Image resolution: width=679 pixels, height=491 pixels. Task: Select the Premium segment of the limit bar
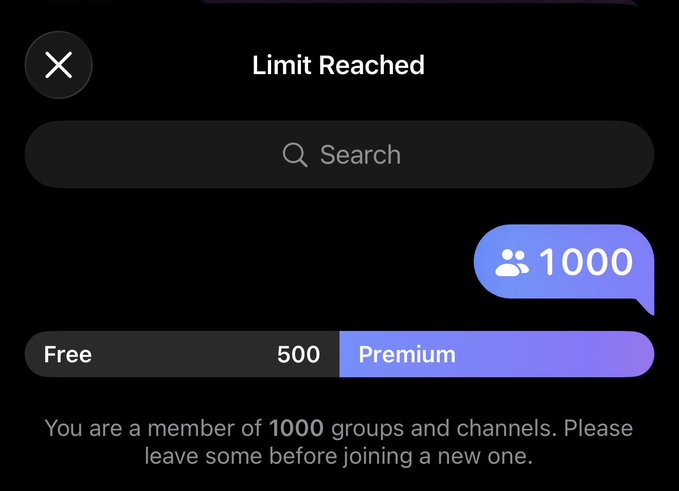tap(497, 354)
